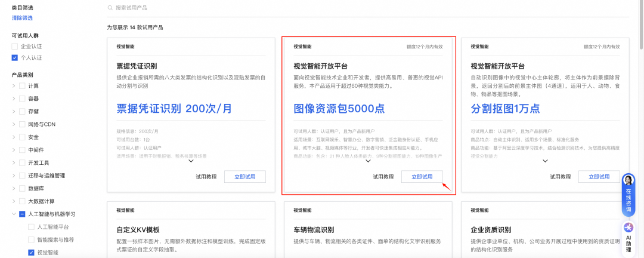Check the 网络与CDN category checkbox

tap(22, 124)
